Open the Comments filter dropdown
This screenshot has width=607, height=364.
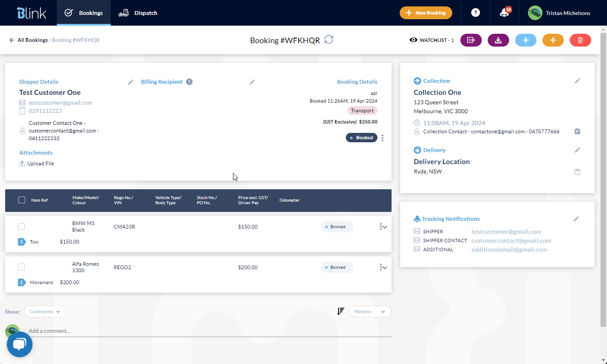45,311
